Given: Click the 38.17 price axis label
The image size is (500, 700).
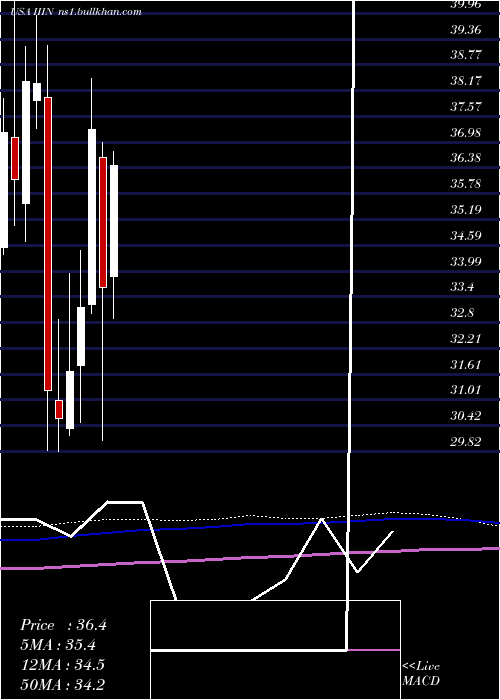Looking at the screenshot, I should click(x=465, y=81).
